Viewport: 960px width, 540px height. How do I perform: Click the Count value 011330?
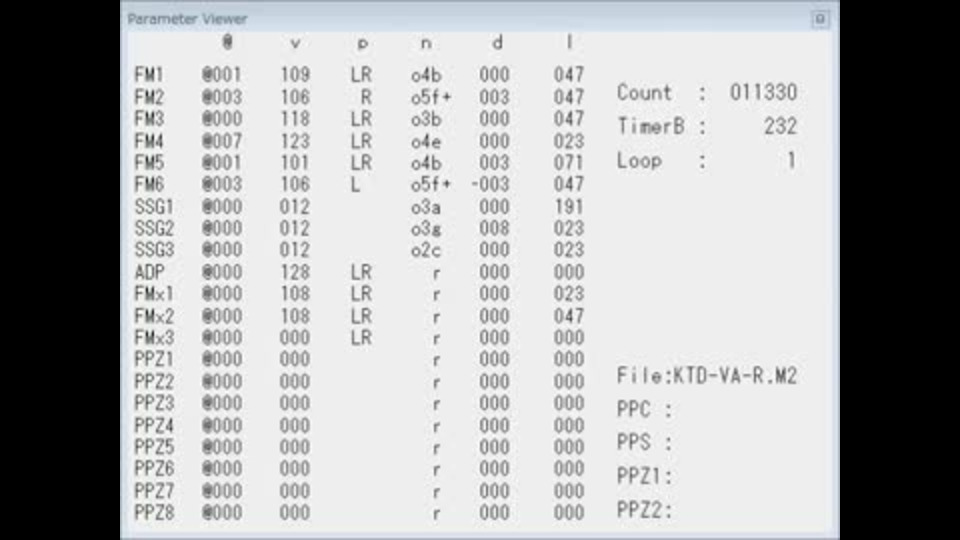(x=763, y=92)
